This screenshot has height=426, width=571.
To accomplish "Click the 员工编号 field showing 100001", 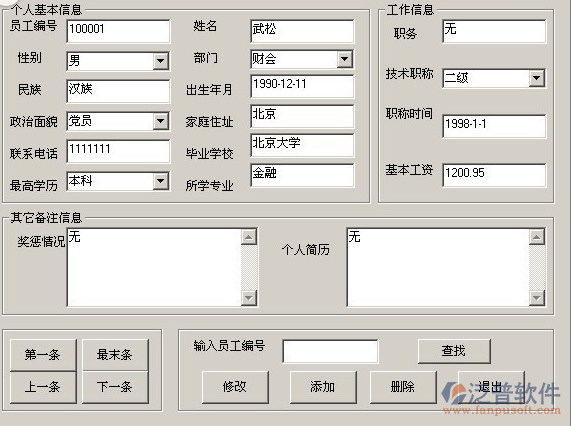I will pos(118,31).
